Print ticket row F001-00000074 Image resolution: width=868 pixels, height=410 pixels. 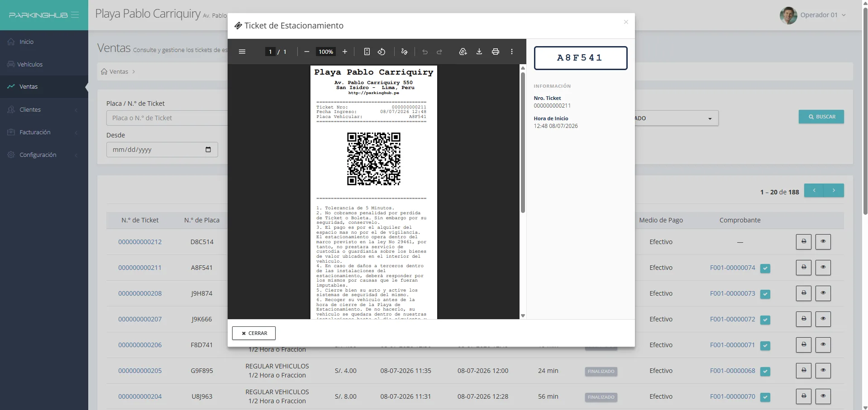(x=804, y=268)
